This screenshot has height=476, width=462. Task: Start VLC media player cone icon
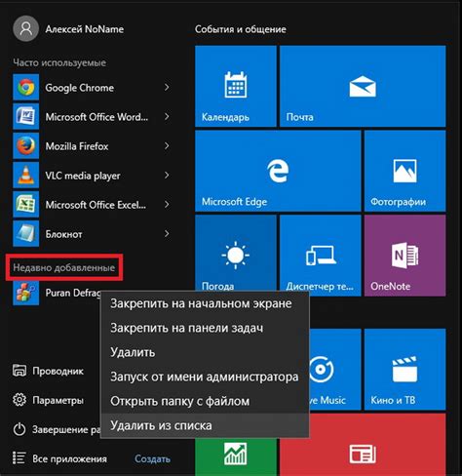25,175
